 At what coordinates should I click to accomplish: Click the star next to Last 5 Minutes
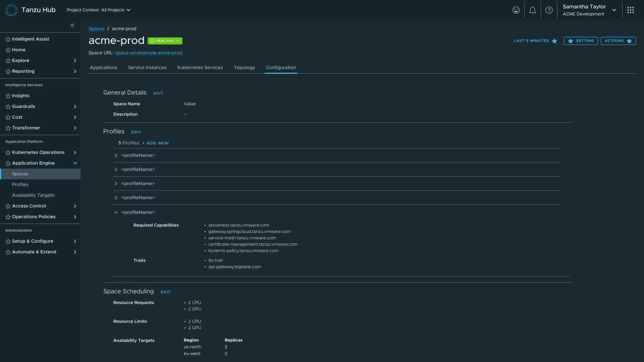[x=554, y=41]
